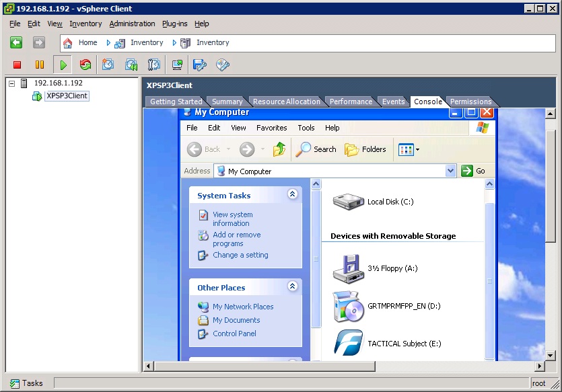The image size is (562, 392).
Task: Click the Back button in My Computer
Action: (x=203, y=149)
